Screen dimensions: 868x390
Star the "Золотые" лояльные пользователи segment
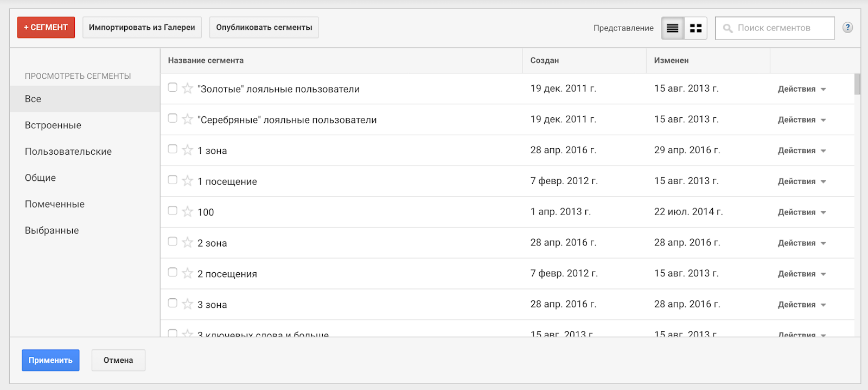click(188, 88)
